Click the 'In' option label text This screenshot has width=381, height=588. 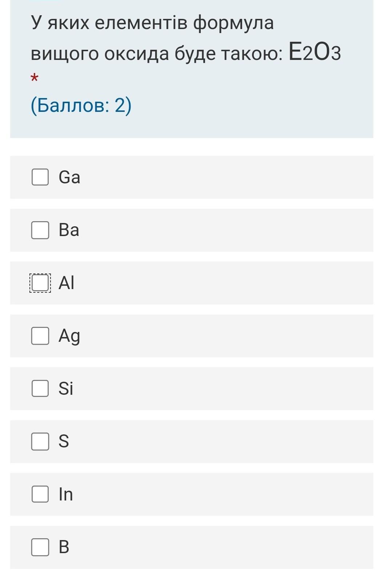(x=66, y=494)
